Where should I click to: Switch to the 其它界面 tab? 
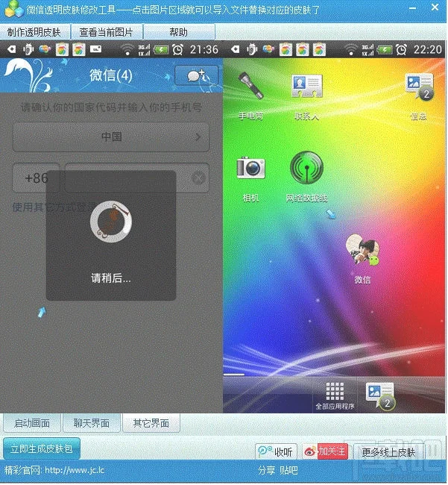(x=151, y=423)
